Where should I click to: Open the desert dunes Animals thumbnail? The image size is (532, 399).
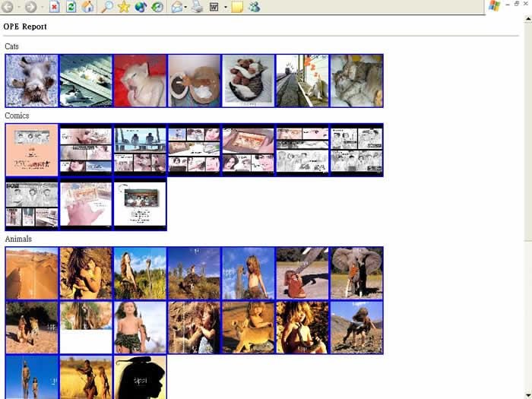point(31,274)
